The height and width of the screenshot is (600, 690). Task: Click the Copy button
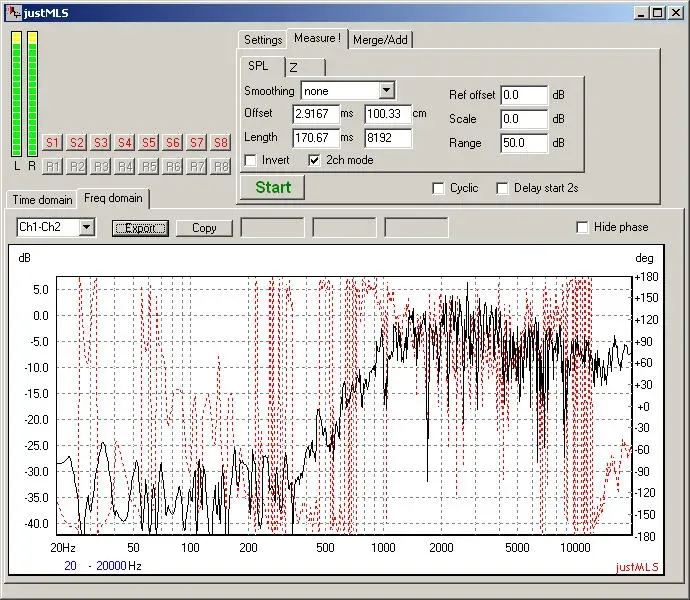click(x=204, y=228)
